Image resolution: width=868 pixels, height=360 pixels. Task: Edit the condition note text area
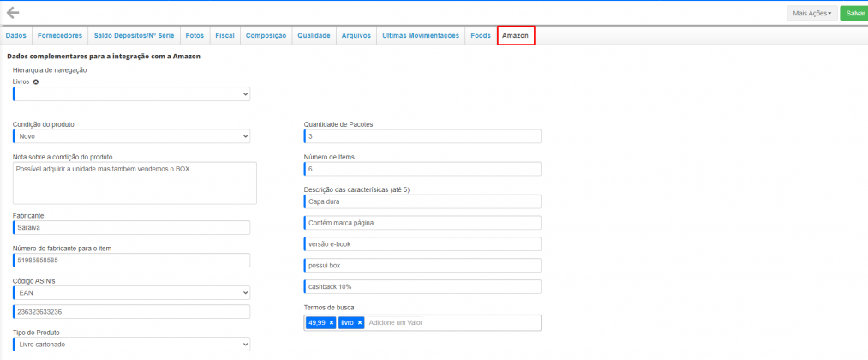(135, 183)
